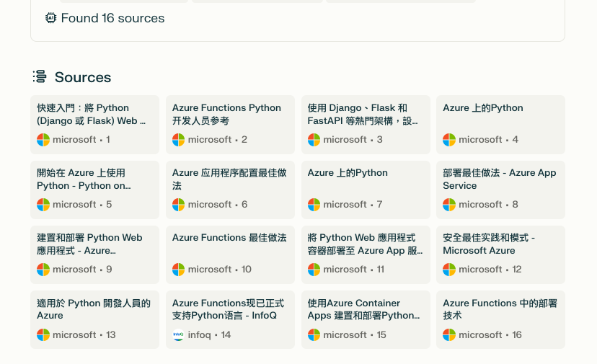Click the Microsoft logo on source 10
The image size is (597, 364).
[178, 270]
